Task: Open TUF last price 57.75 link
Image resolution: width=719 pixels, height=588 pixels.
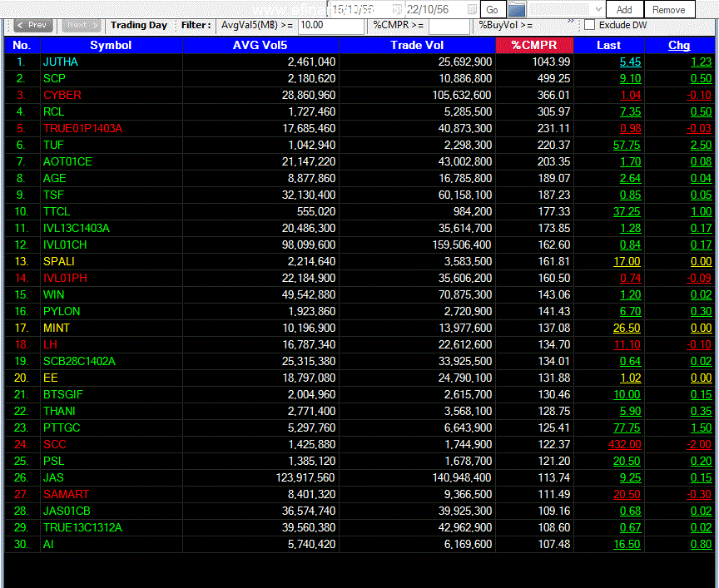Action: [x=627, y=146]
